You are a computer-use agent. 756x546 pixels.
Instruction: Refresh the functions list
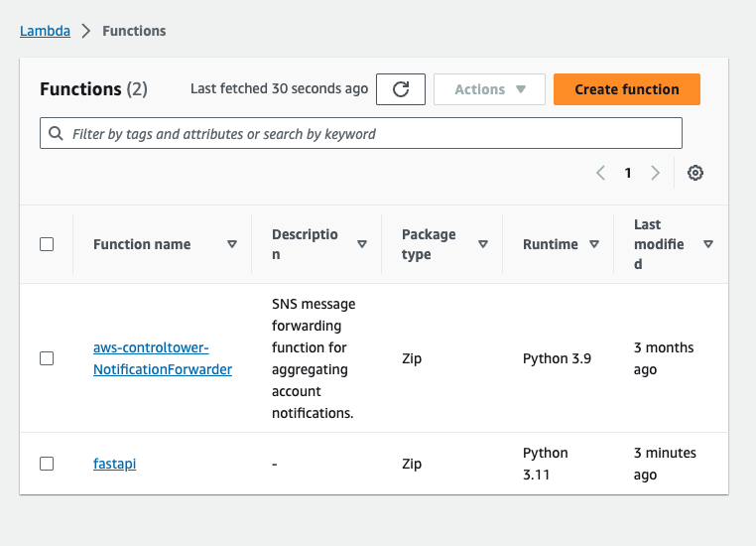click(x=401, y=89)
